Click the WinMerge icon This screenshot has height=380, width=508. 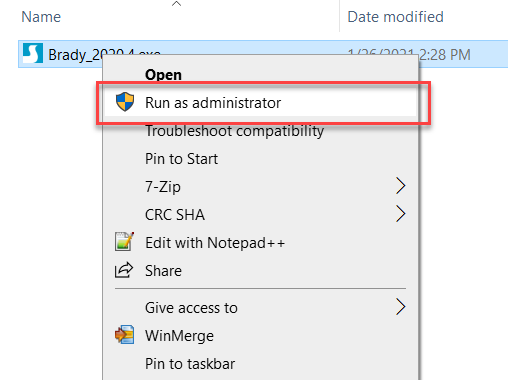[x=125, y=335]
